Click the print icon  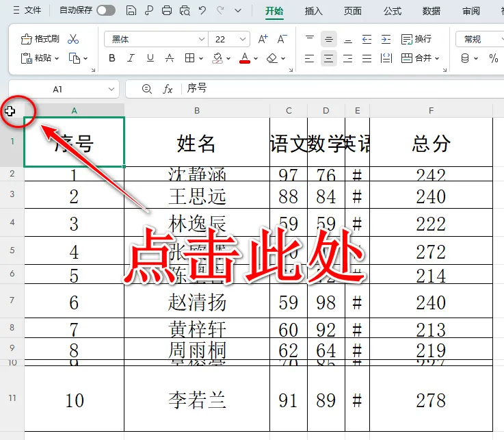pyautogui.click(x=166, y=11)
